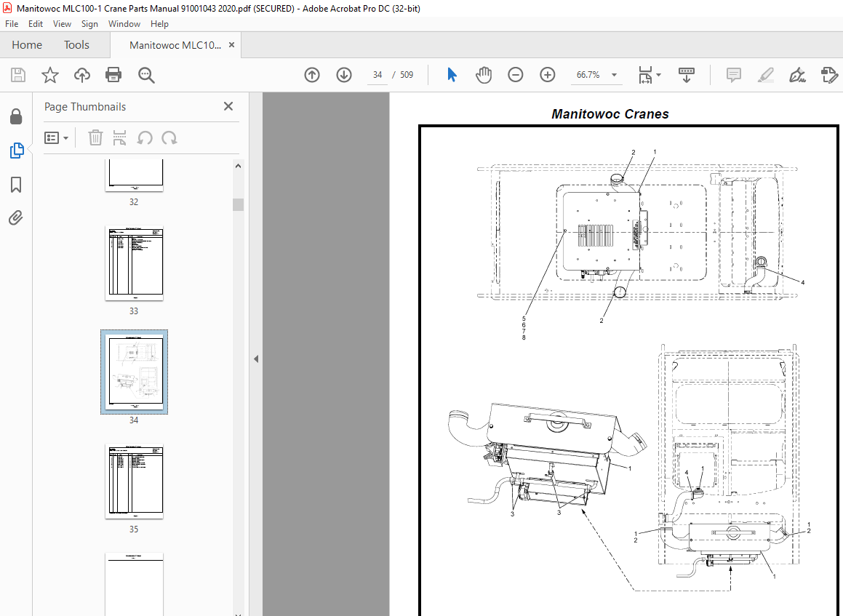This screenshot has height=616, width=843.
Task: Click the cloud upload icon
Action: [x=81, y=75]
